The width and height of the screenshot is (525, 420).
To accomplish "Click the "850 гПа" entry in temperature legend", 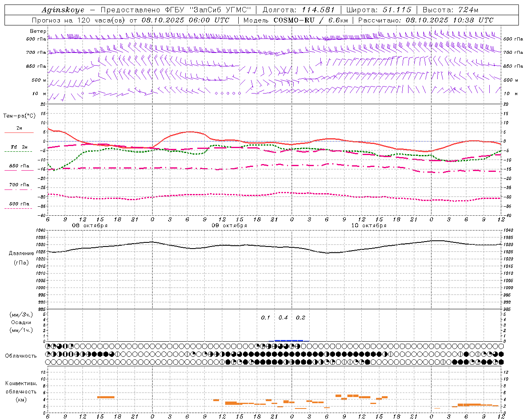I will point(19,166).
